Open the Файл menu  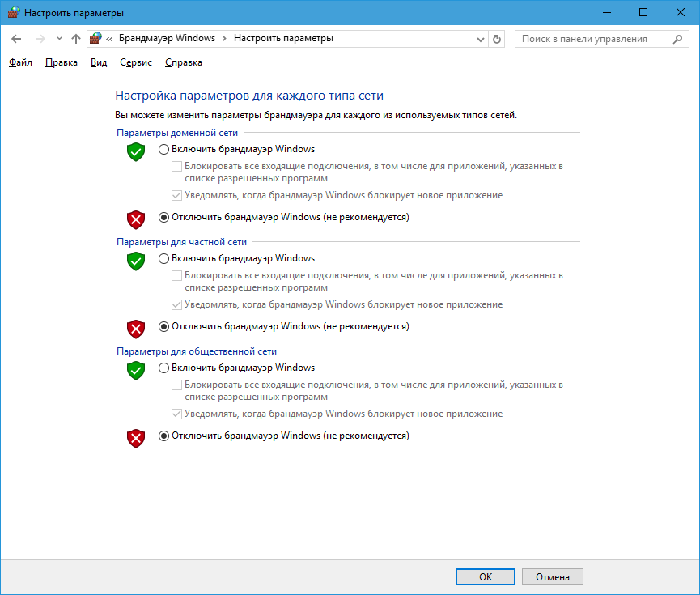20,62
